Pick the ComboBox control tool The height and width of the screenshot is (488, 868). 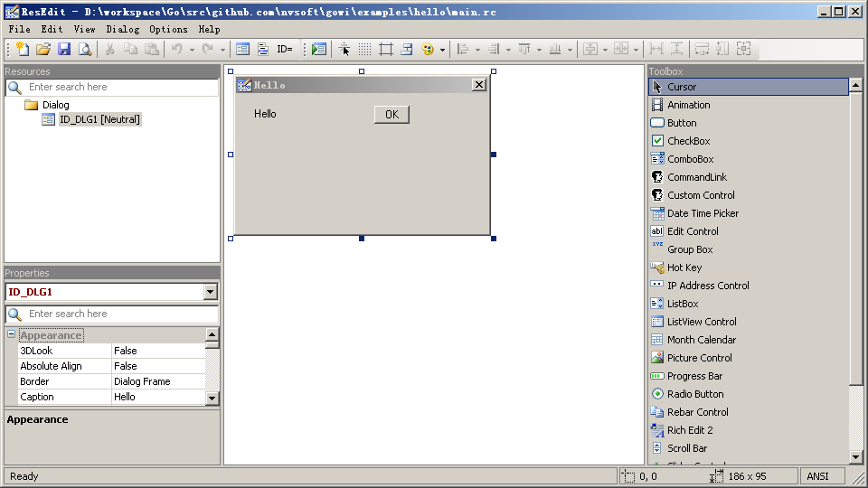(x=749, y=159)
